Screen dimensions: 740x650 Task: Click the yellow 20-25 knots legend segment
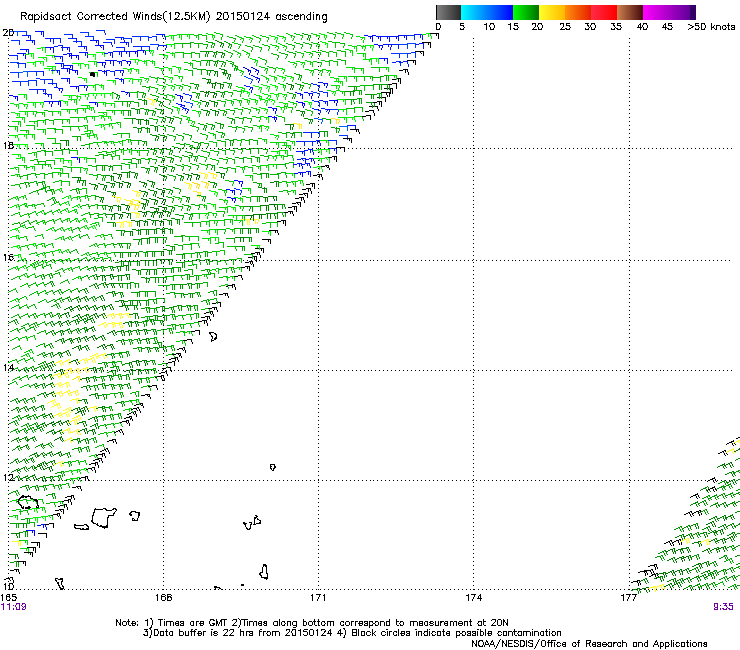point(552,12)
